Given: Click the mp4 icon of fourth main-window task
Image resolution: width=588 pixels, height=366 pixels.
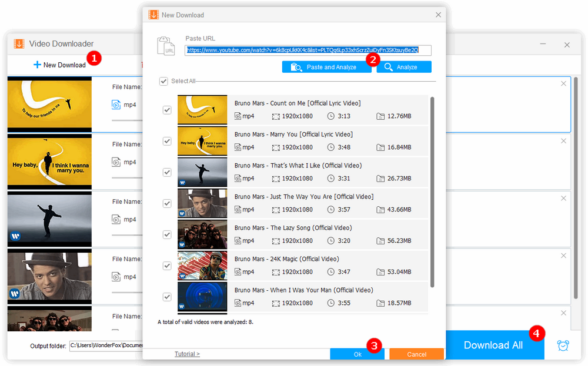Looking at the screenshot, I should tap(116, 277).
